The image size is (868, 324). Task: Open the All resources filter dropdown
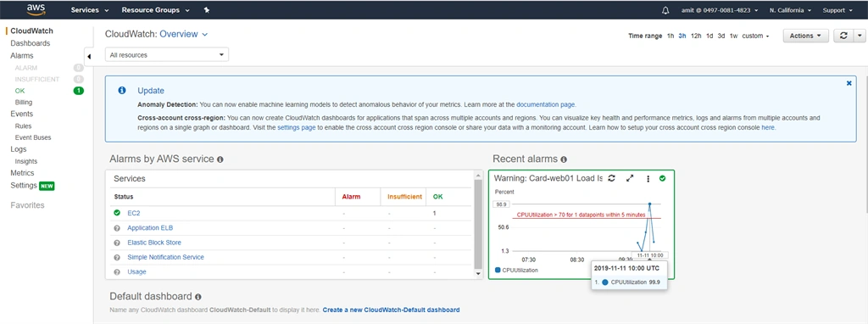point(167,55)
